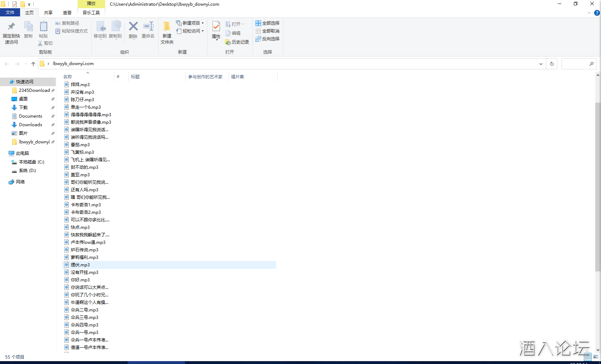This screenshot has width=601, height=364.
Task: Go forward with the right arrow
Action: coord(17,64)
